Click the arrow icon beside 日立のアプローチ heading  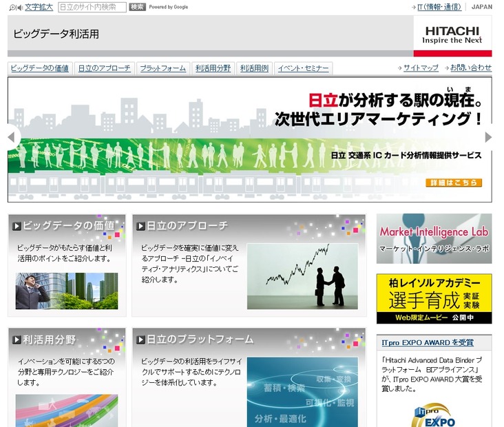pyautogui.click(x=140, y=227)
